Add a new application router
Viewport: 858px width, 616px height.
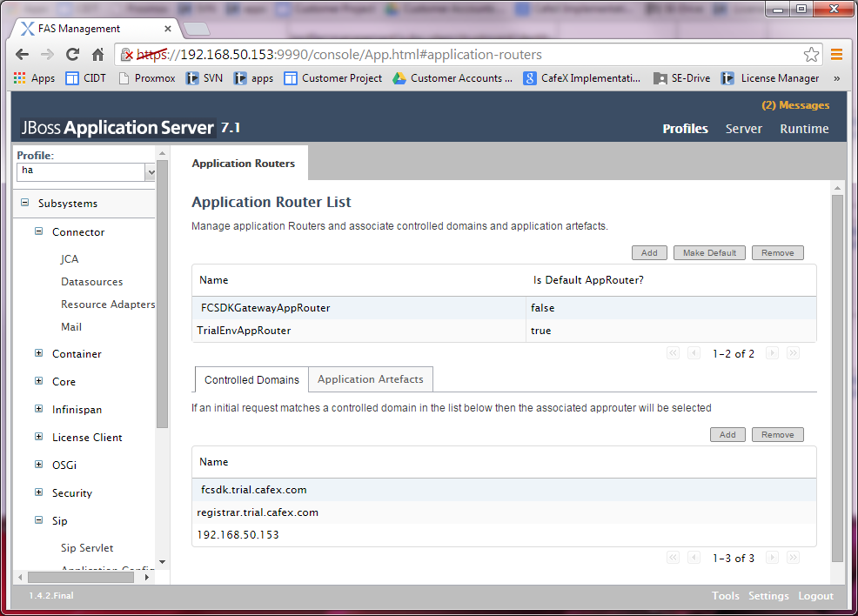[649, 252]
